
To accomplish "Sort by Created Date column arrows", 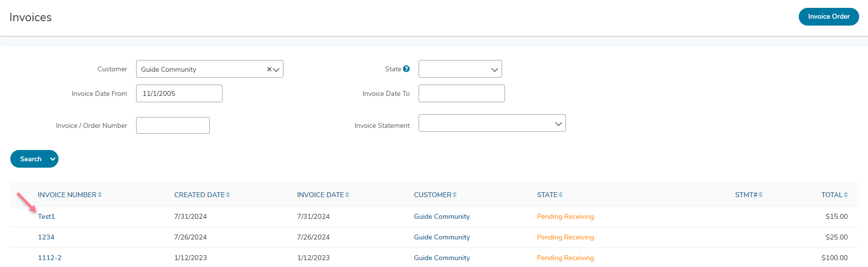I will 228,195.
